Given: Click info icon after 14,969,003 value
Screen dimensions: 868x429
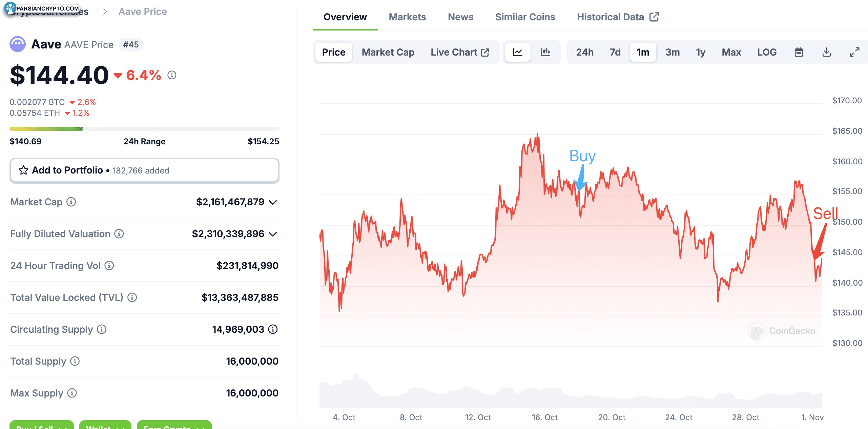Looking at the screenshot, I should click(273, 329).
